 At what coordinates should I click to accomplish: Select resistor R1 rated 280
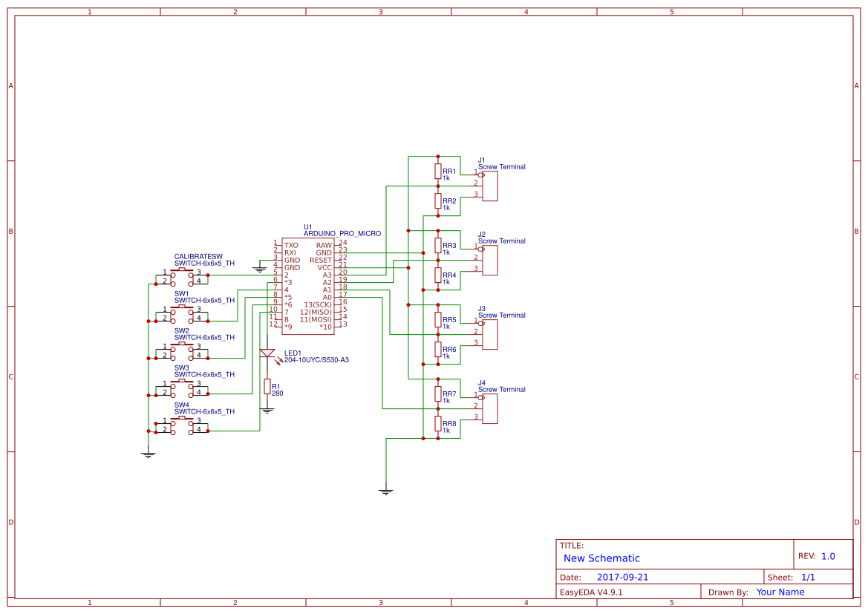pos(267,385)
